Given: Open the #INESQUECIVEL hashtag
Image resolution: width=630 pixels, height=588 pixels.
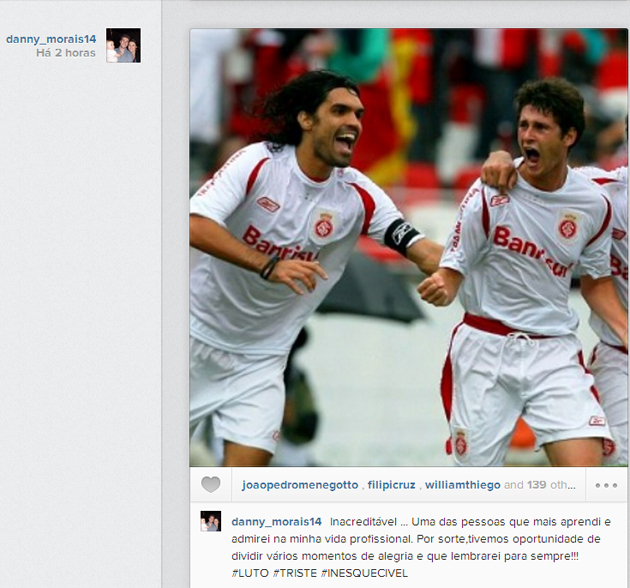Looking at the screenshot, I should tap(364, 573).
